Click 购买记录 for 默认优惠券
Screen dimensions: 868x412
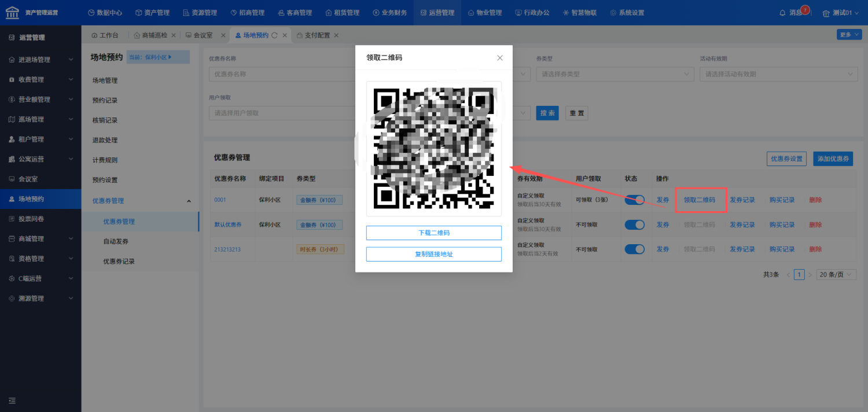[782, 225]
